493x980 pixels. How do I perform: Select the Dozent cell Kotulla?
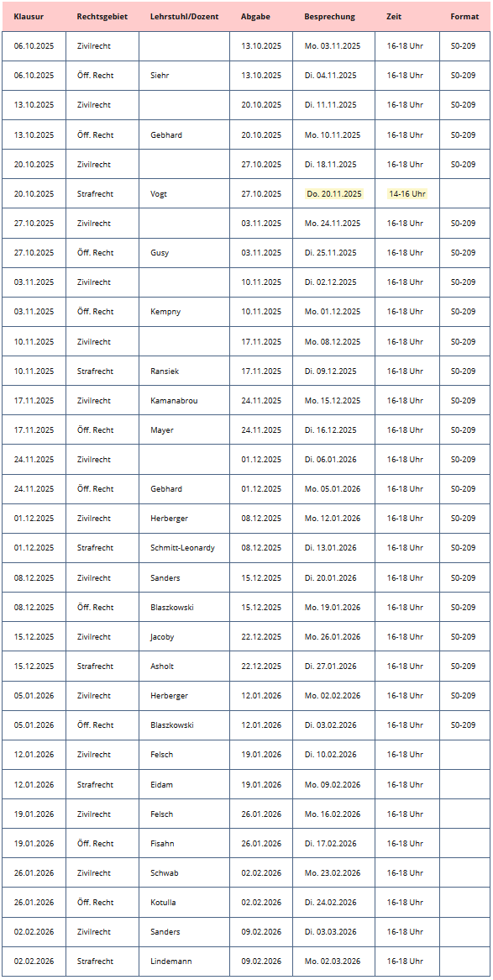pos(164,902)
